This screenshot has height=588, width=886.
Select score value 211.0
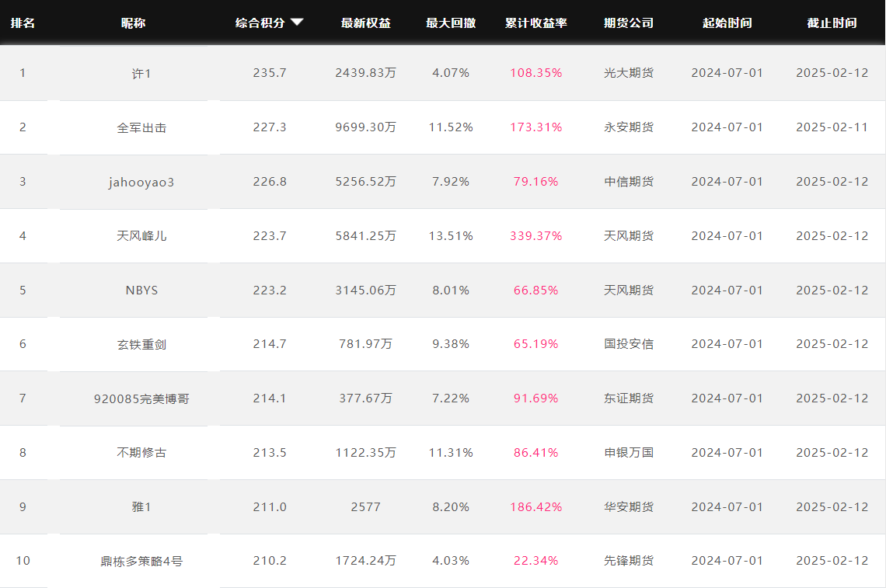pyautogui.click(x=270, y=506)
